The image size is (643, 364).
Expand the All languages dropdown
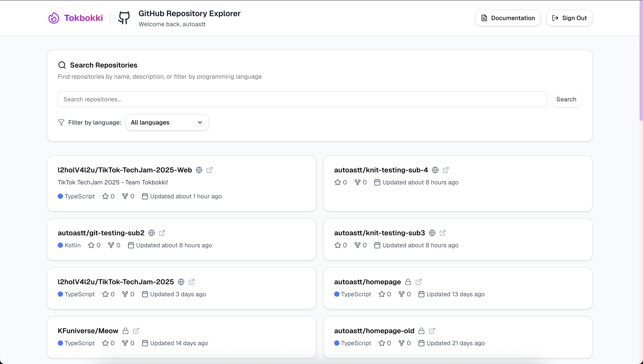[x=167, y=123]
